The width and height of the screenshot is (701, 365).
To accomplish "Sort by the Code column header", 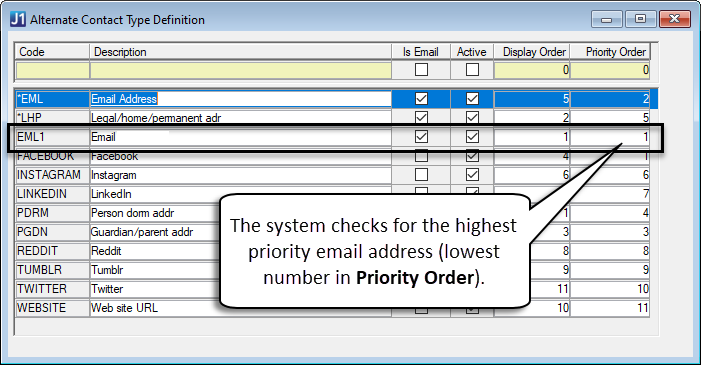I will click(x=52, y=52).
